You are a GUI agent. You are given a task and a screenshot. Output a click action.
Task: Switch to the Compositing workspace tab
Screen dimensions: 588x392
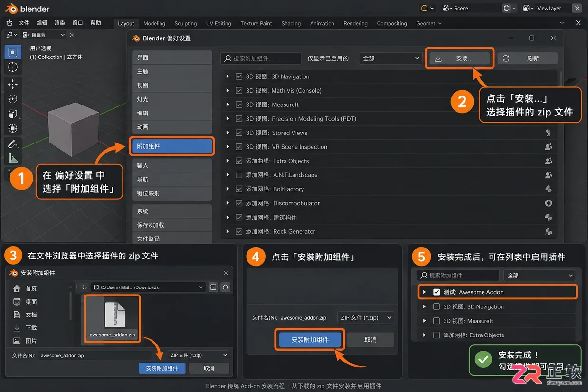click(392, 23)
